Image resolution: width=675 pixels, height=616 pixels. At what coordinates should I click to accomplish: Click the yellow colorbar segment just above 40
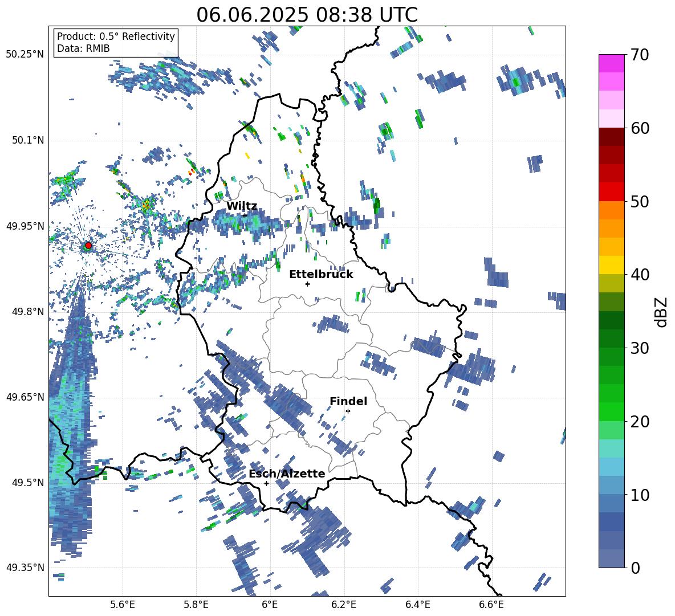(x=611, y=265)
